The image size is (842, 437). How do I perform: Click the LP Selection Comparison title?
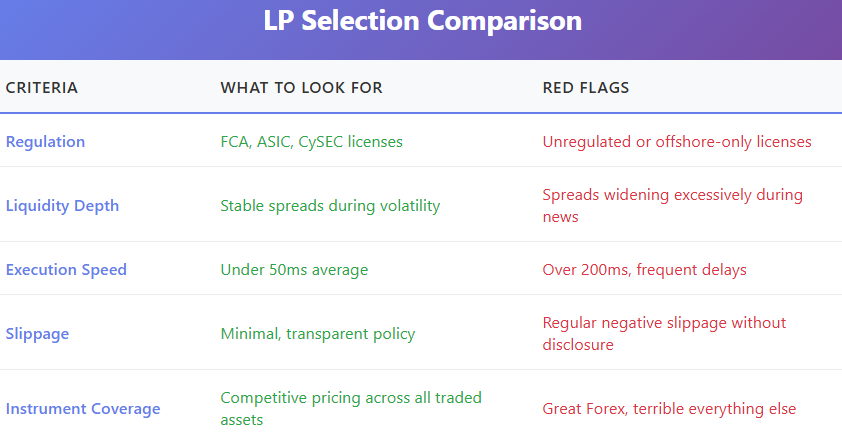[422, 21]
